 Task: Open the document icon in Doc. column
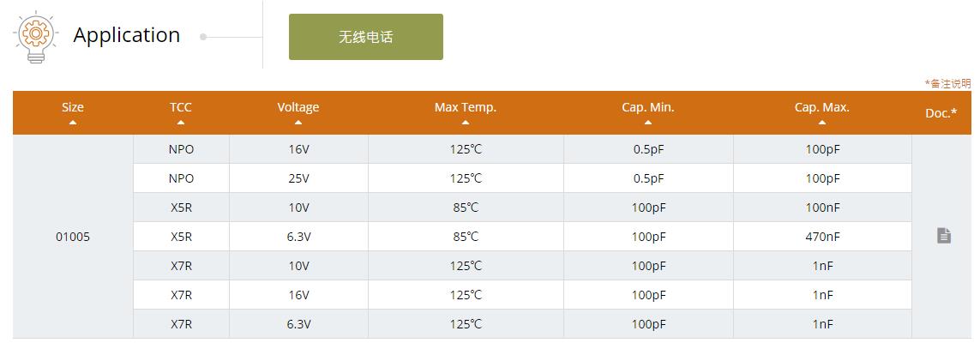coord(943,236)
